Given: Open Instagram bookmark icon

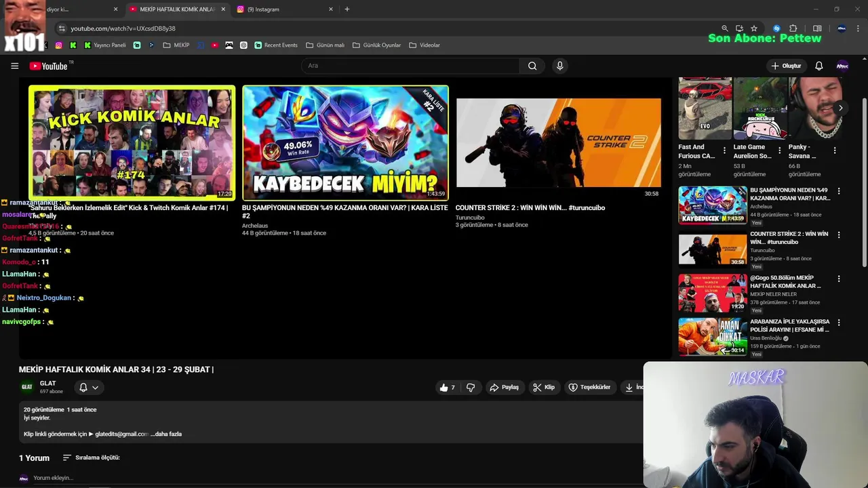Looking at the screenshot, I should tap(58, 45).
